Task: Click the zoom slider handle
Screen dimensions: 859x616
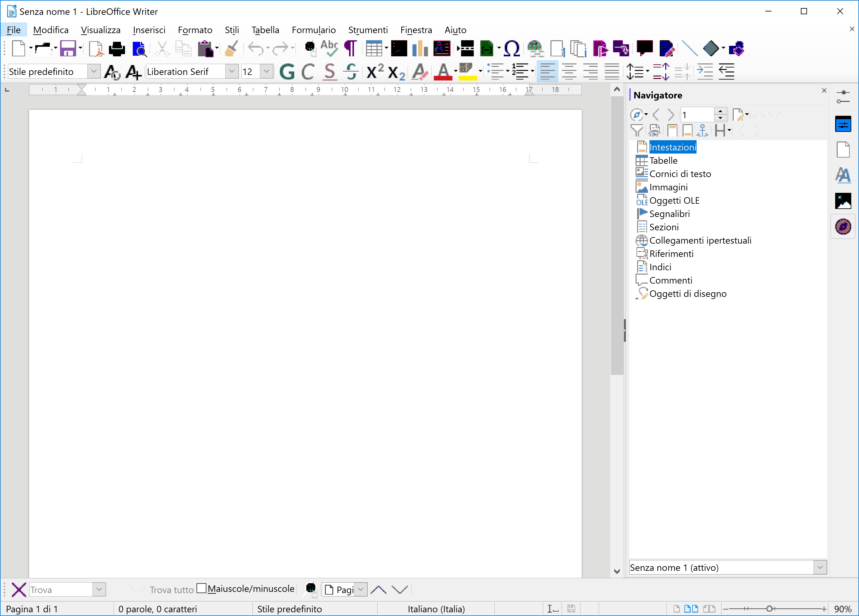Action: [x=769, y=609]
